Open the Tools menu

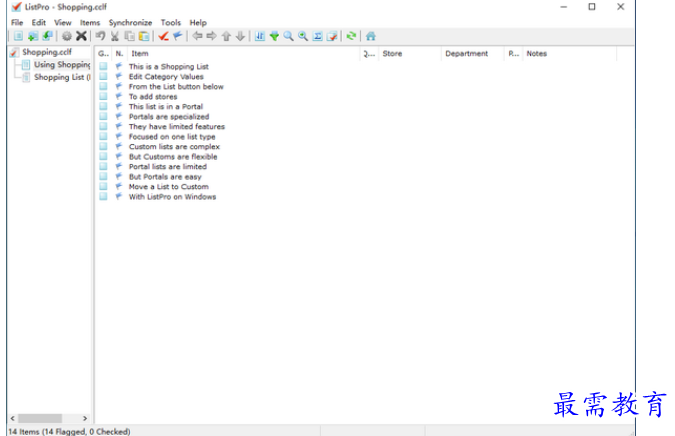pos(170,22)
